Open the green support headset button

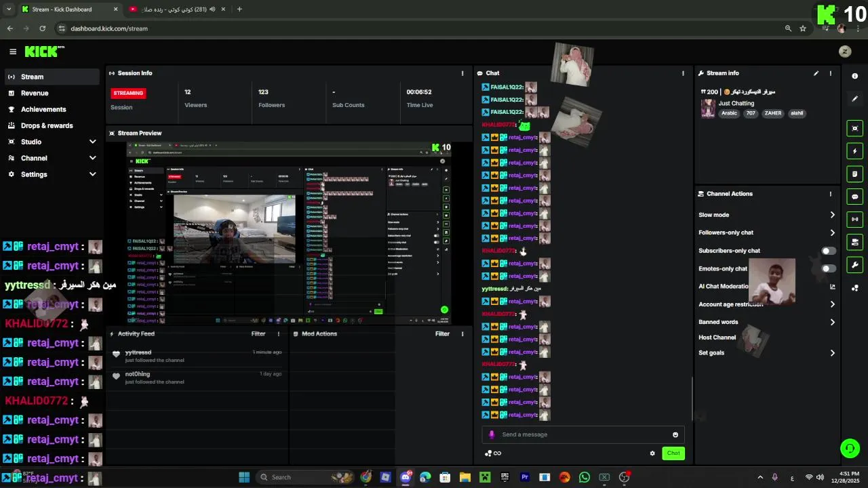(x=850, y=448)
